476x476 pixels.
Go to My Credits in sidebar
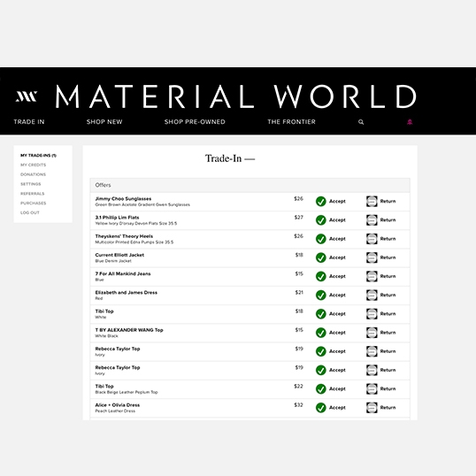pyautogui.click(x=33, y=165)
